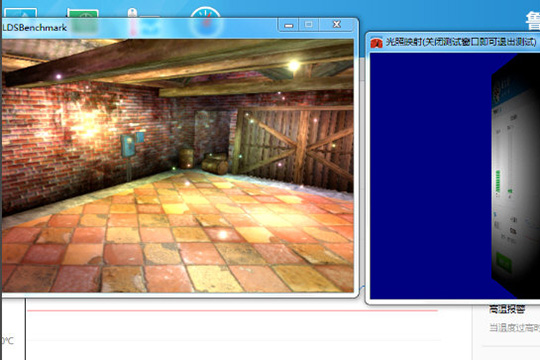
Task: Maximize the LDSBenchmark window
Action: 309,24
